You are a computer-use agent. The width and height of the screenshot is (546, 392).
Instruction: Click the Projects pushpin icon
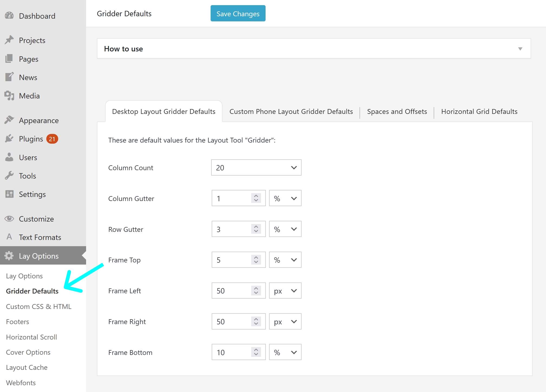click(9, 40)
